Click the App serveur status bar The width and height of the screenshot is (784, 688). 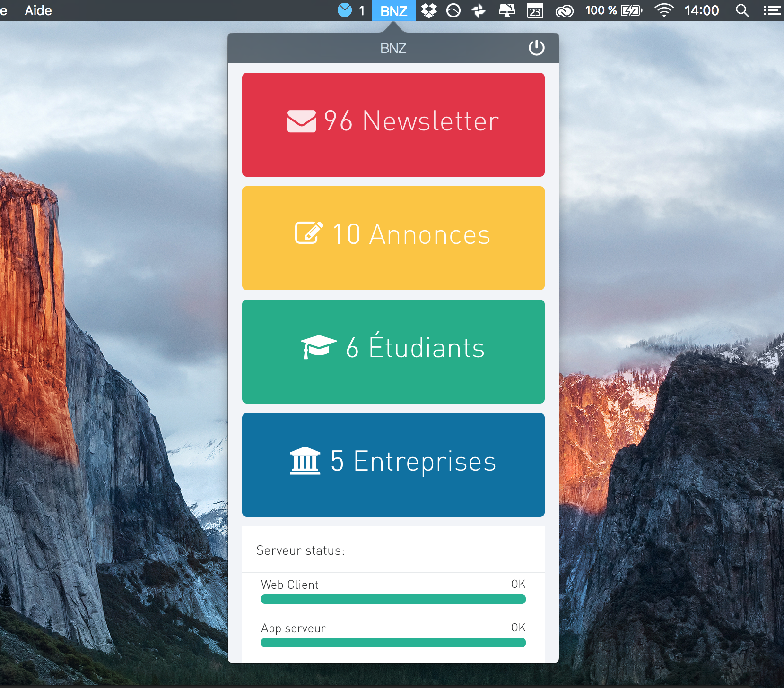click(x=393, y=643)
